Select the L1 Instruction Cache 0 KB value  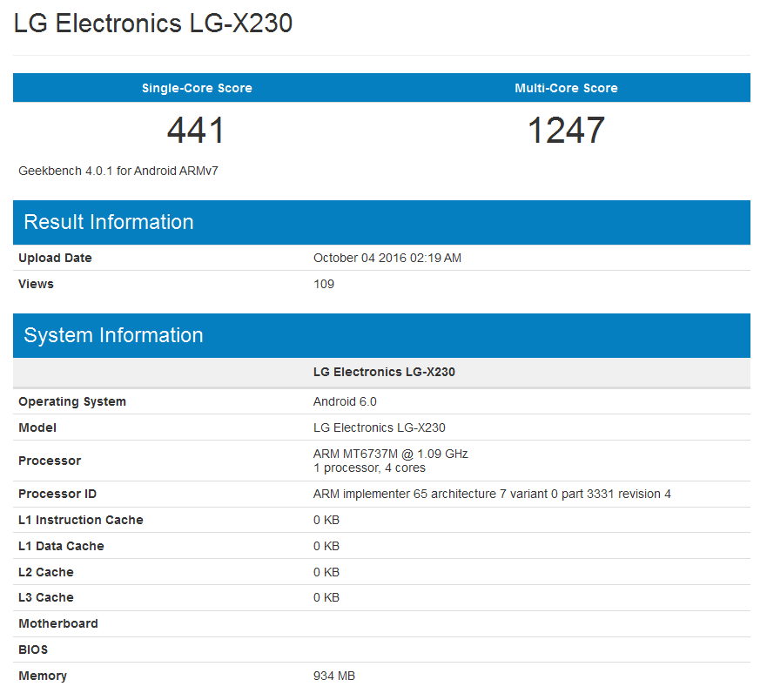tap(326, 520)
